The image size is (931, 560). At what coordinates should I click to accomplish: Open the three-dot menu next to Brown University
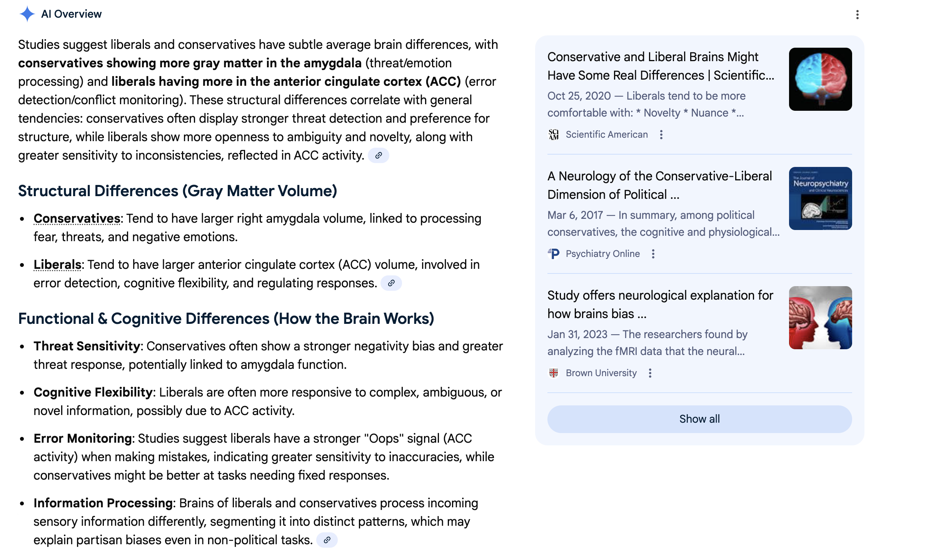[650, 373]
